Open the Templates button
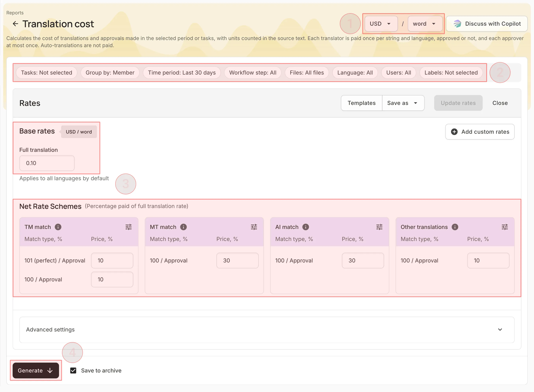The image size is (534, 392). (362, 103)
